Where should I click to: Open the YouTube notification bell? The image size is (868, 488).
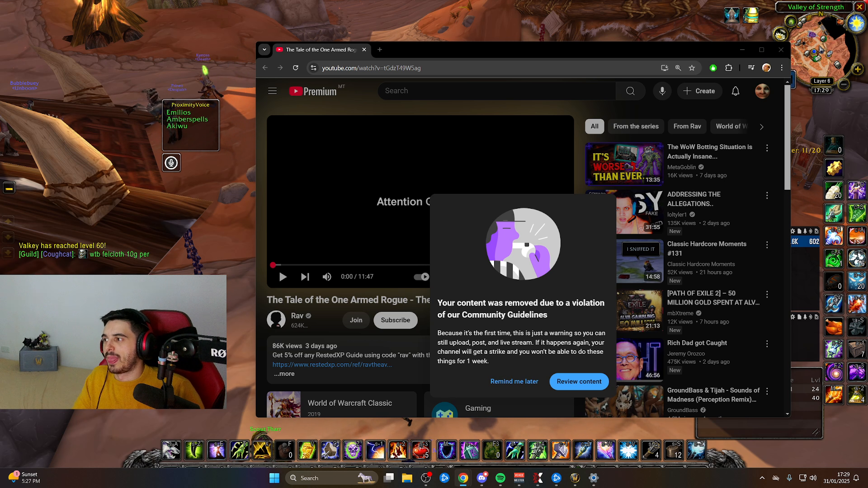click(736, 91)
